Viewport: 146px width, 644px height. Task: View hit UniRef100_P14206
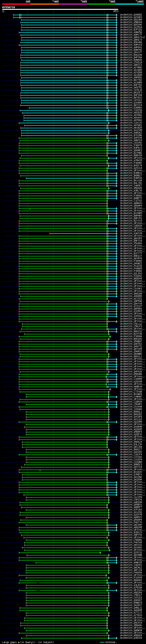[131, 266]
